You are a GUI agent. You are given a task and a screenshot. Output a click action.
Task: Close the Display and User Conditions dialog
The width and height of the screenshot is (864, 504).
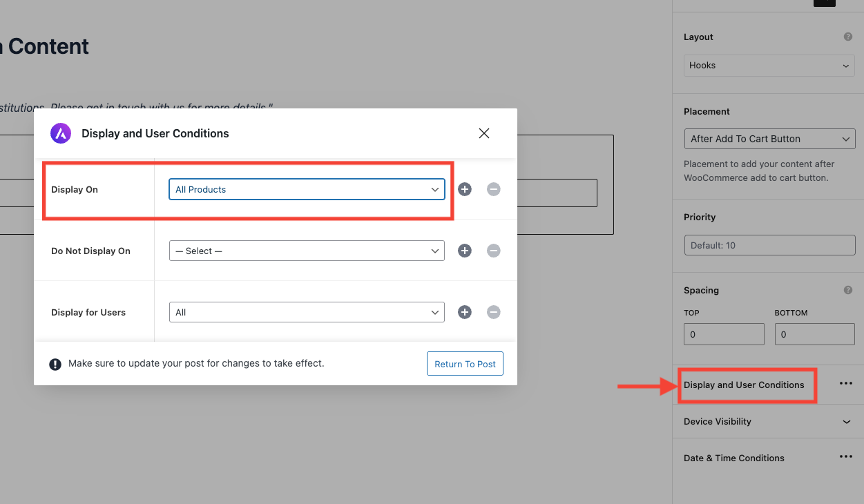[x=484, y=133]
